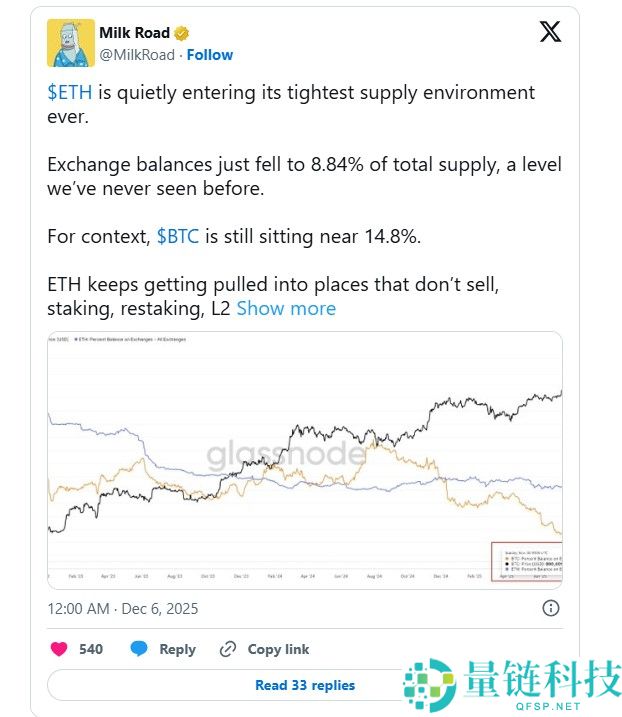Click the copy link chain icon
The image size is (622, 717).
pyautogui.click(x=228, y=649)
